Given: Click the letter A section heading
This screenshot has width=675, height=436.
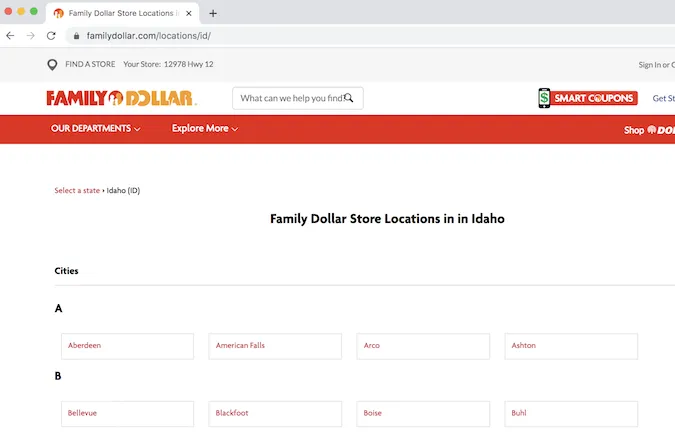Looking at the screenshot, I should point(59,308).
